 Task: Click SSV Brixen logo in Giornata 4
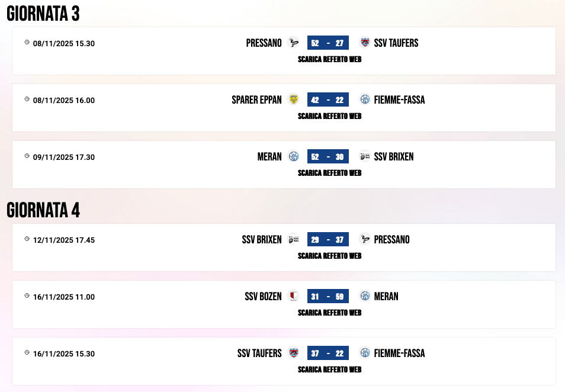click(293, 239)
